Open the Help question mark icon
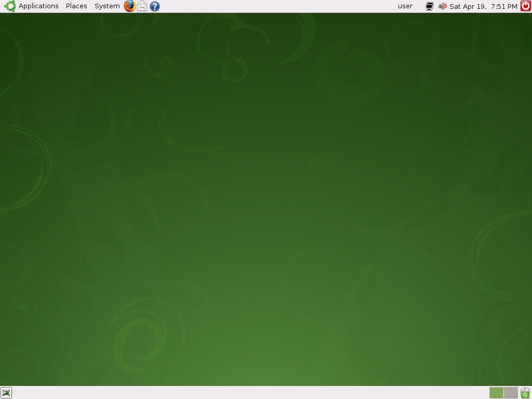This screenshot has height=399, width=532. (x=155, y=6)
